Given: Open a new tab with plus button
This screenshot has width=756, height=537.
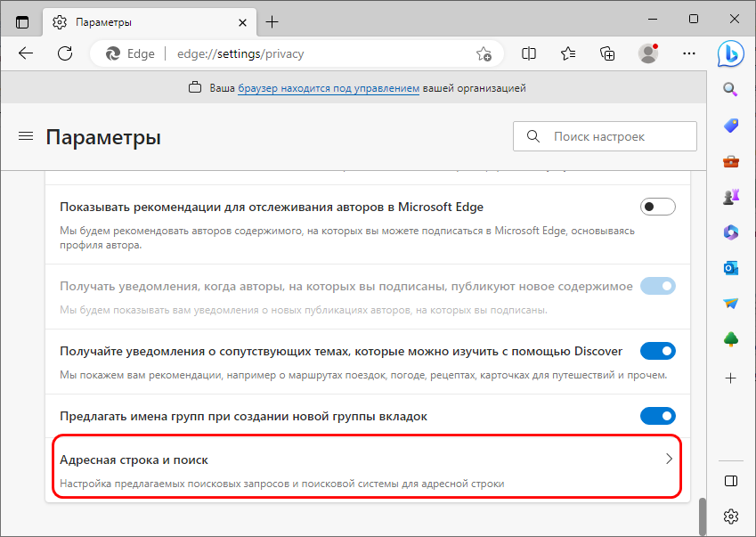Looking at the screenshot, I should click(272, 21).
